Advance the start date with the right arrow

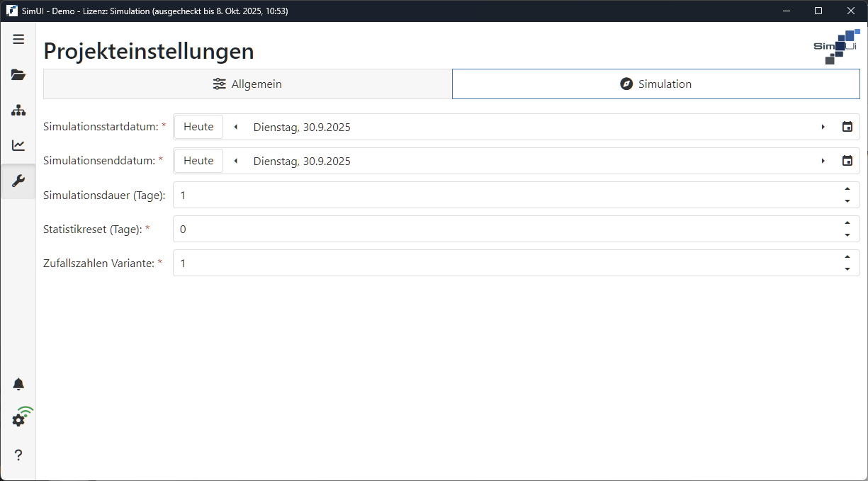(823, 127)
